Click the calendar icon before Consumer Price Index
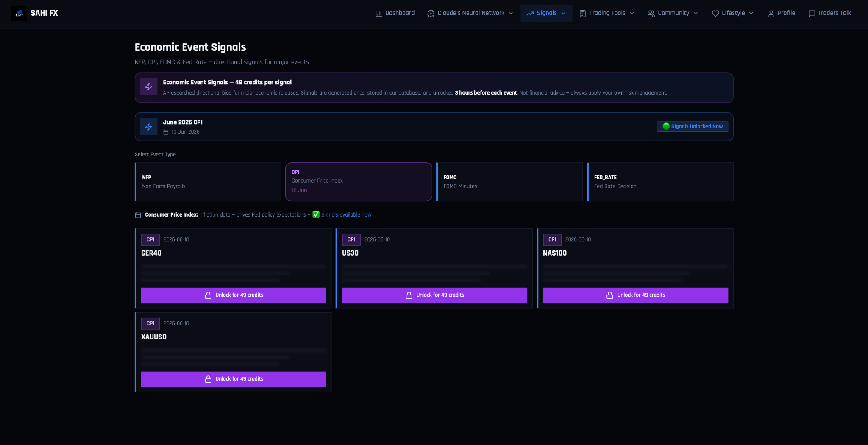The height and width of the screenshot is (445, 868). 138,215
